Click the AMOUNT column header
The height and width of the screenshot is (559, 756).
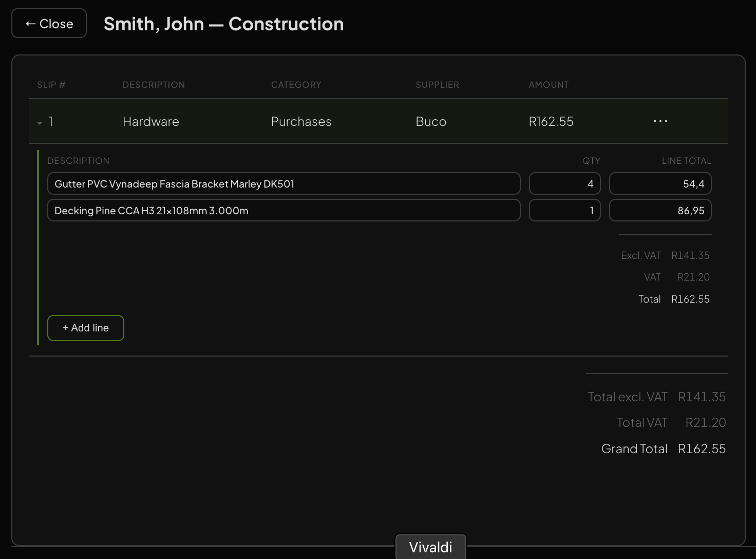coord(549,85)
